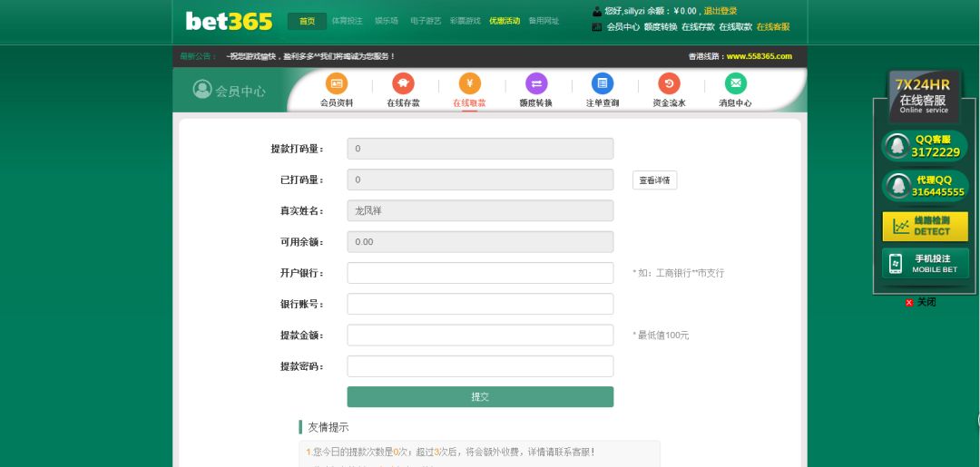Screen dimensions: 980x467
Task: Open the 注单查询 list icon
Action: click(603, 83)
